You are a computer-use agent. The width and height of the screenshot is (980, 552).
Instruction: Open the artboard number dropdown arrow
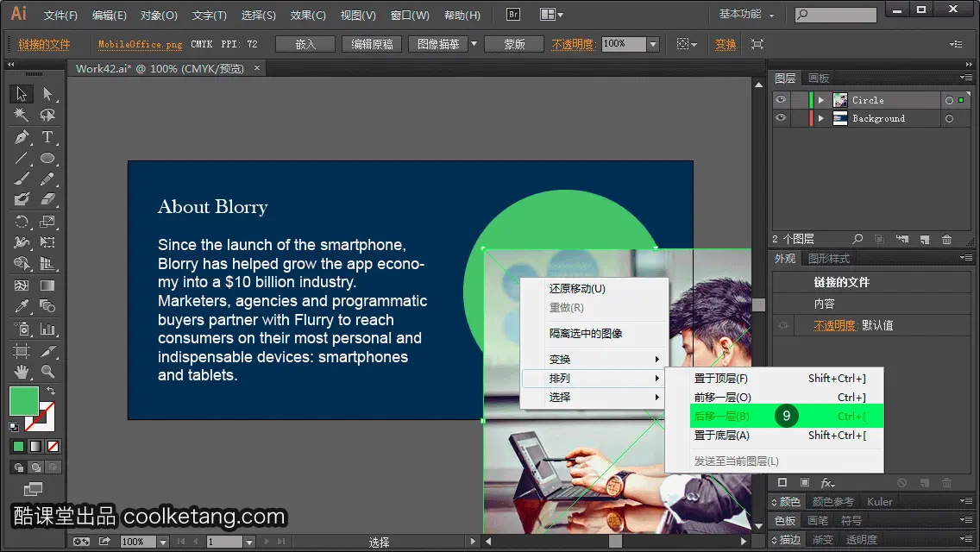pyautogui.click(x=248, y=542)
